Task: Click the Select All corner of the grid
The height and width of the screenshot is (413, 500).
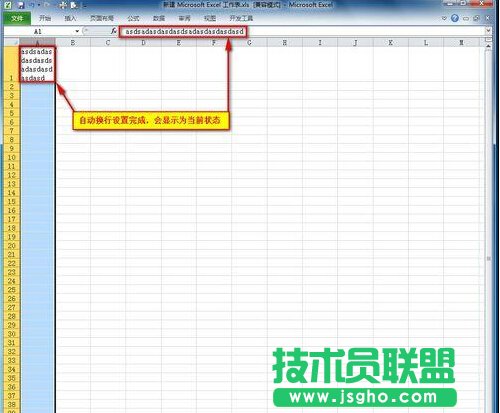Action: click(11, 42)
